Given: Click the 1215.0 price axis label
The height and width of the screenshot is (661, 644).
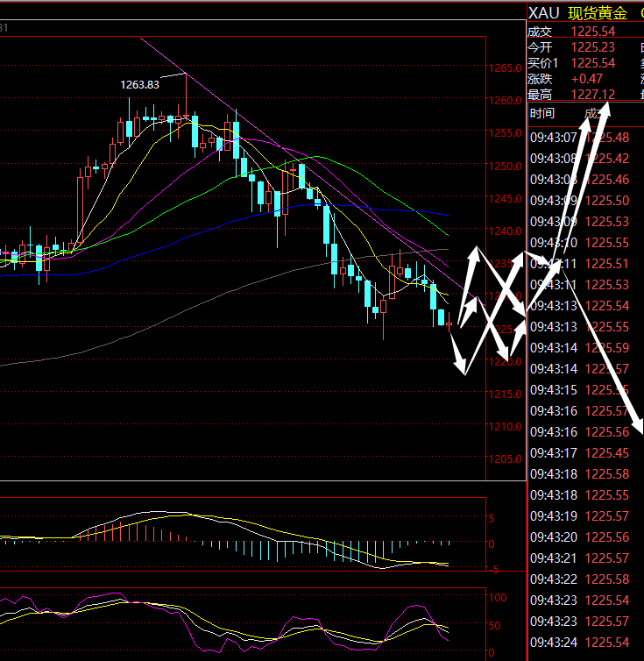Looking at the screenshot, I should [x=505, y=394].
